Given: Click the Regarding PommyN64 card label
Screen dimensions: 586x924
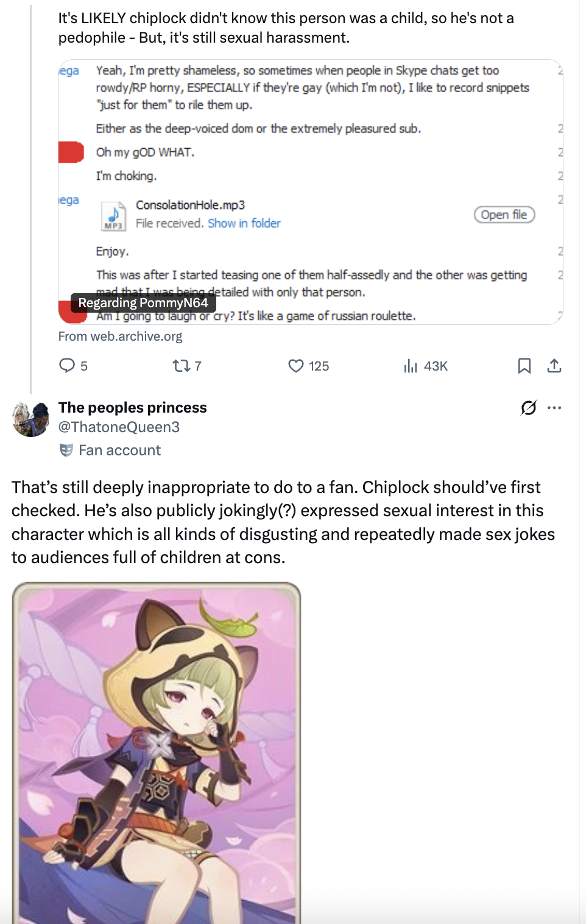Looking at the screenshot, I should coord(143,303).
